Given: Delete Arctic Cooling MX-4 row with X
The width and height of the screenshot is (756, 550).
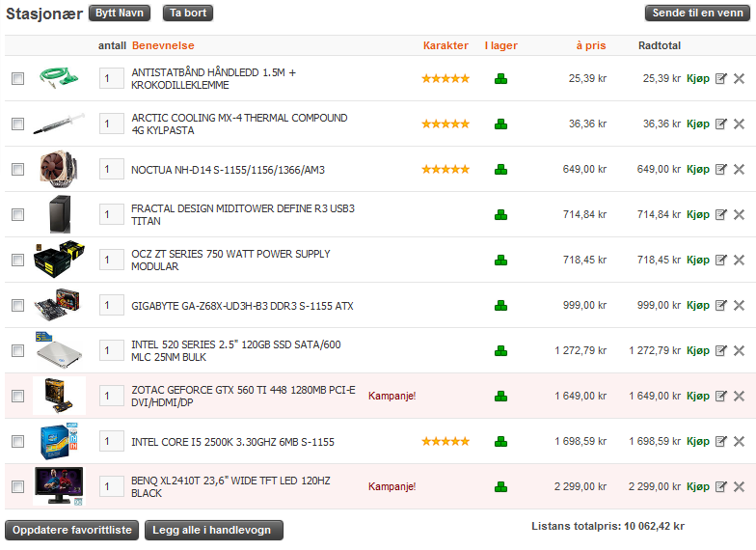Looking at the screenshot, I should point(739,124).
